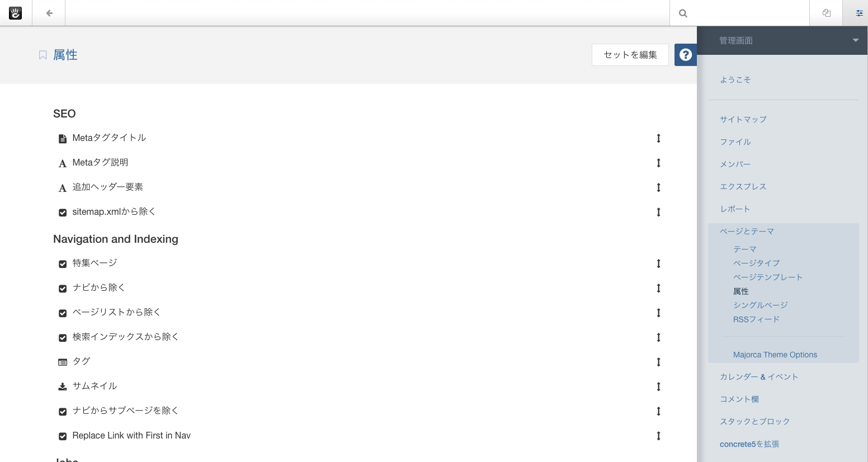Open the ページタイプ menu item
Viewport: 868px width, 462px height.
click(x=756, y=263)
